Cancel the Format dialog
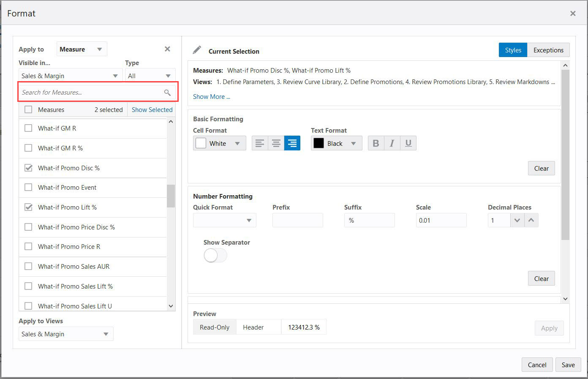The width and height of the screenshot is (588, 379). pyautogui.click(x=537, y=365)
